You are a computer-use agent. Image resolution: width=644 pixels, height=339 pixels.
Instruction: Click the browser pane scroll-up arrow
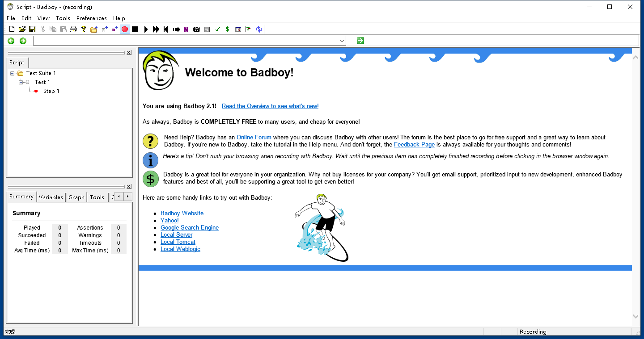pos(636,57)
